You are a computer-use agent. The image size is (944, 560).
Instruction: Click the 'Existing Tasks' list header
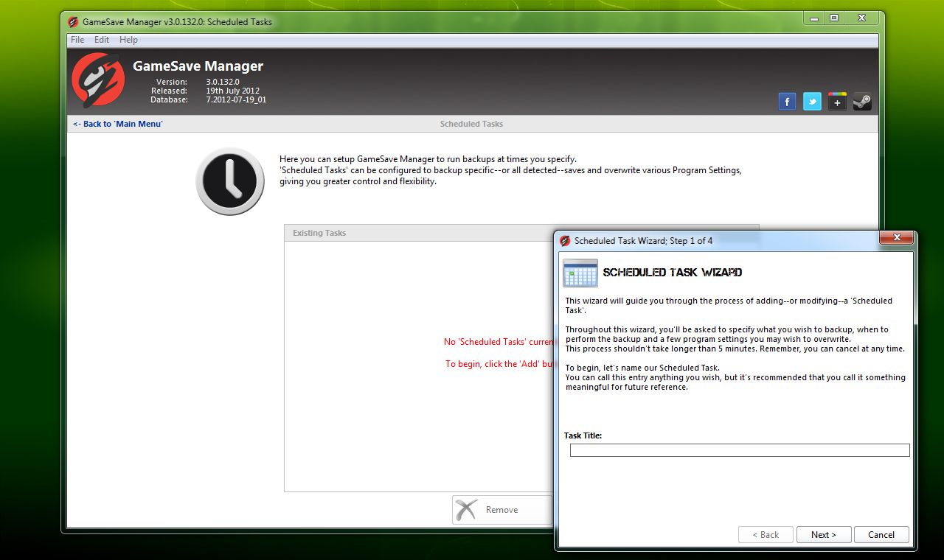[x=418, y=233]
